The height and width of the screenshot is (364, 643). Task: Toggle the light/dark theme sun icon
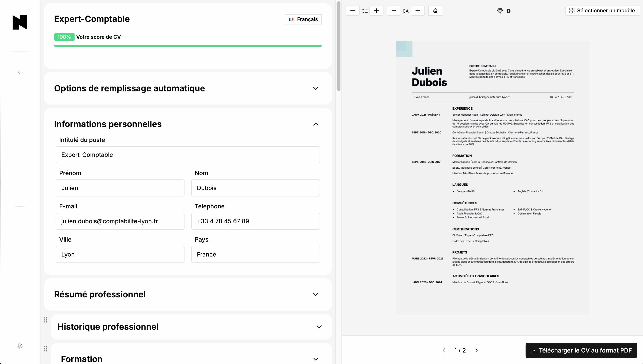(x=20, y=346)
